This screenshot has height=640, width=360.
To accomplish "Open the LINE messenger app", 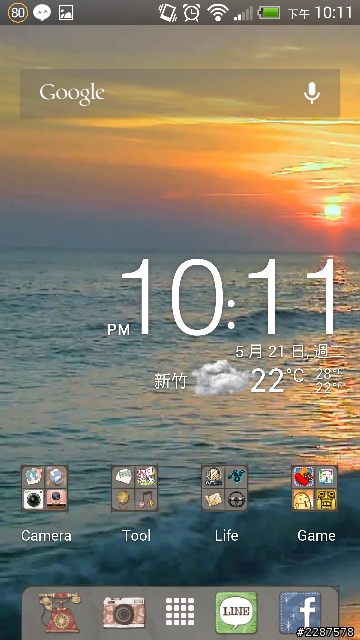I will pos(236,612).
